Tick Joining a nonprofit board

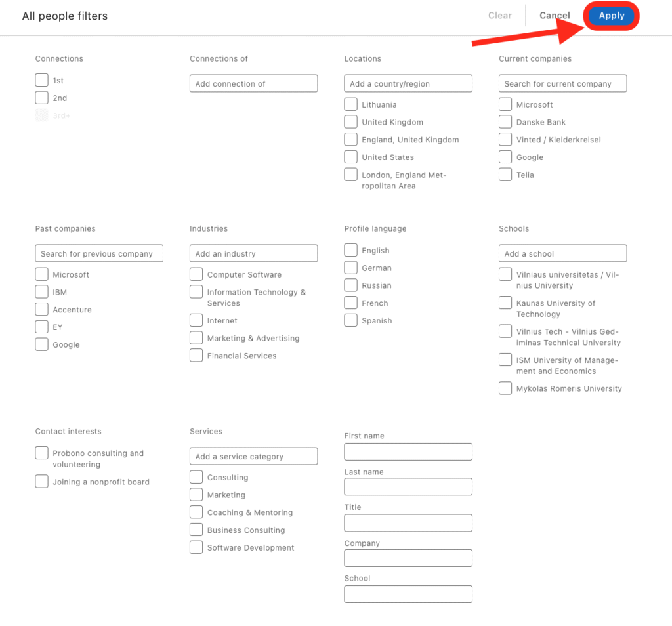click(x=41, y=482)
